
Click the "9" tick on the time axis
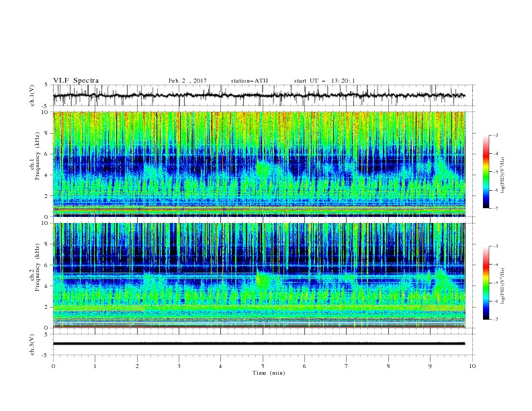pyautogui.click(x=430, y=366)
